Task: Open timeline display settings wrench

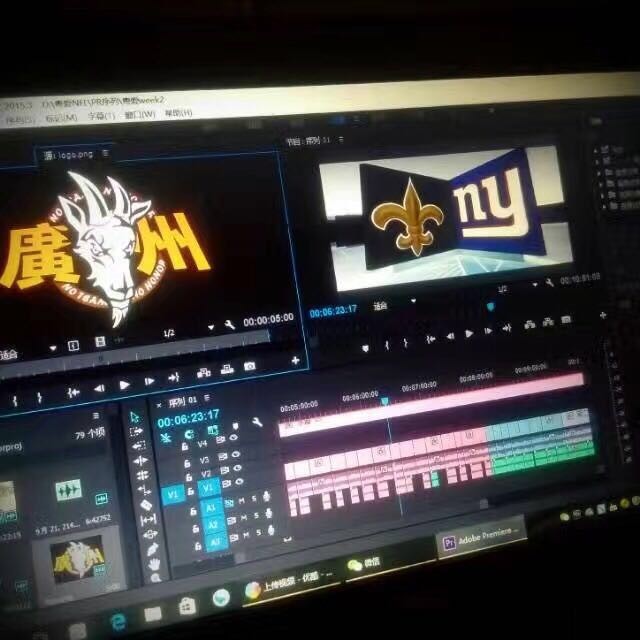Action: coord(257,422)
